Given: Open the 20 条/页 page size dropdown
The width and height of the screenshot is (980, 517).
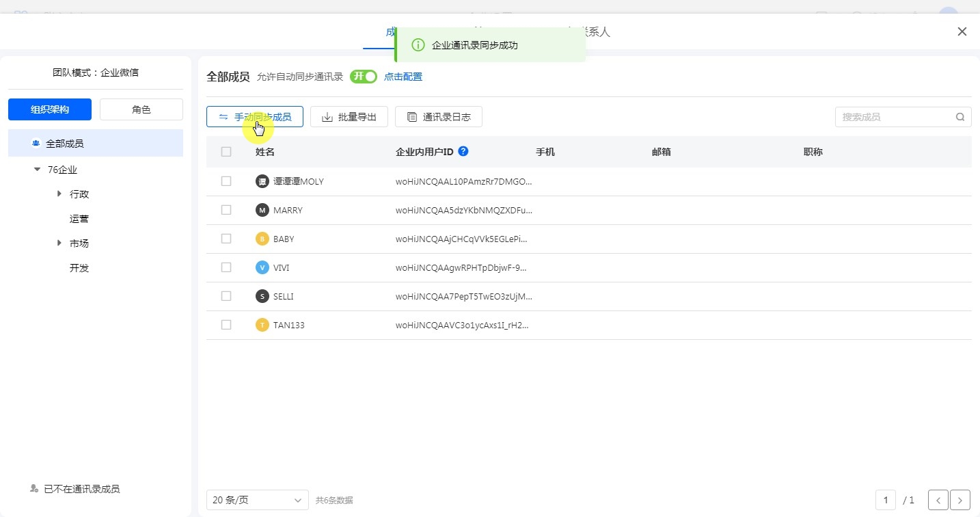Looking at the screenshot, I should click(257, 500).
